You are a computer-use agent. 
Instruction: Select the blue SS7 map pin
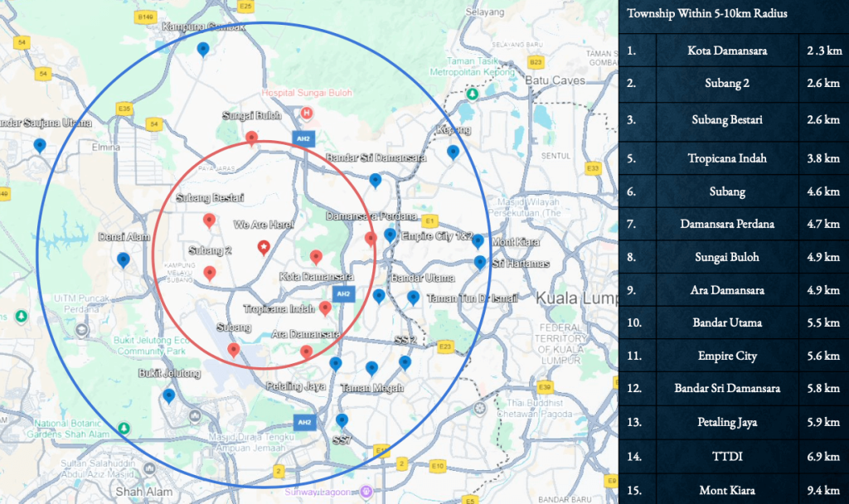tap(342, 420)
